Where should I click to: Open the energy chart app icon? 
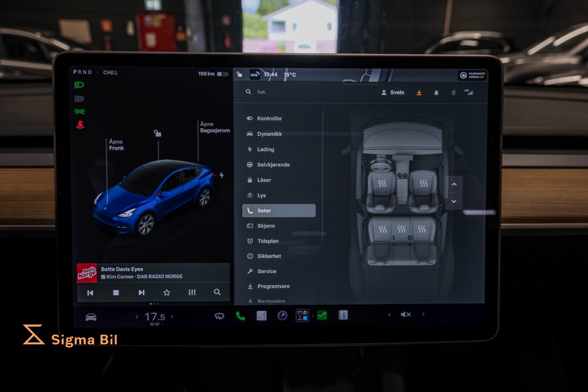tap(261, 316)
